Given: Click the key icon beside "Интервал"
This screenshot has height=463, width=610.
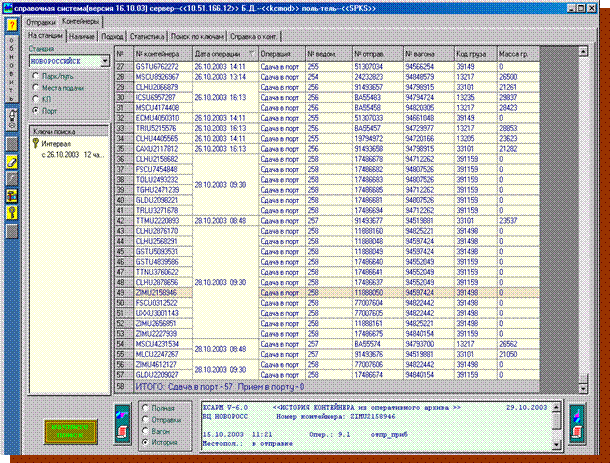Looking at the screenshot, I should (36, 144).
